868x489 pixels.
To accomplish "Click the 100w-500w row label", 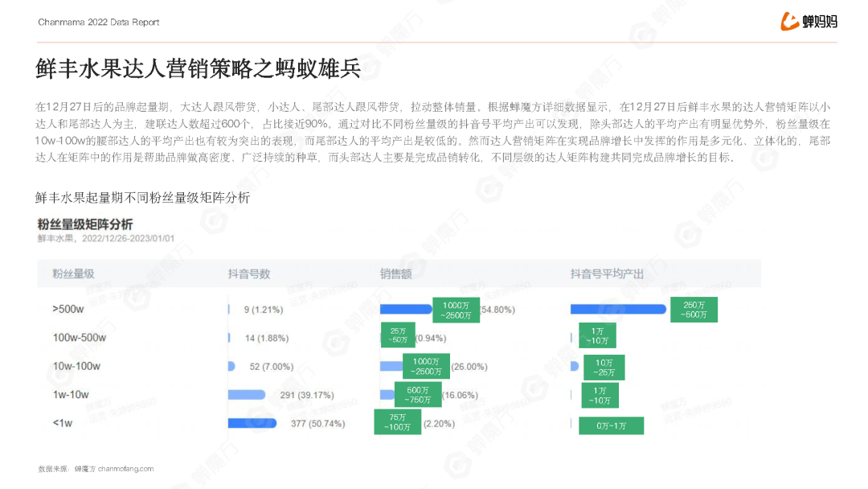I will (x=79, y=338).
